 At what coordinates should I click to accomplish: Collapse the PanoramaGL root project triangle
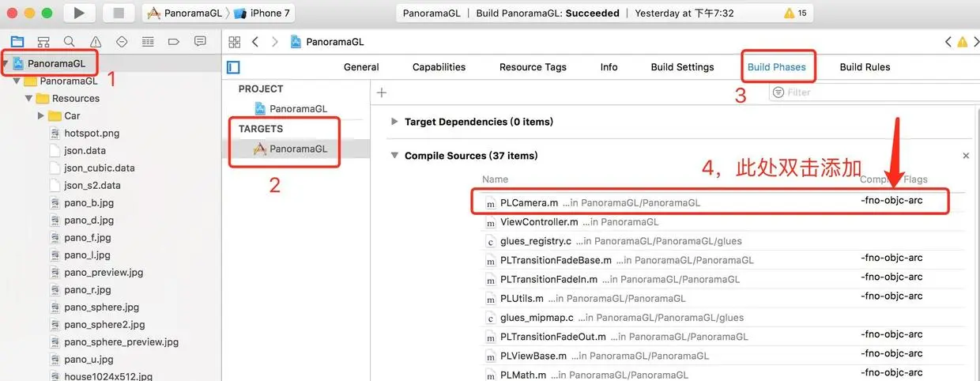[x=6, y=63]
